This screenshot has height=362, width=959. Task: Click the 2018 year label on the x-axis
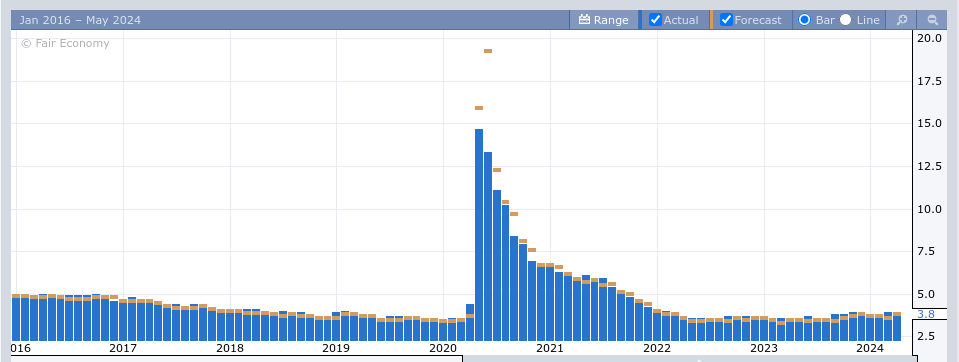(x=230, y=348)
